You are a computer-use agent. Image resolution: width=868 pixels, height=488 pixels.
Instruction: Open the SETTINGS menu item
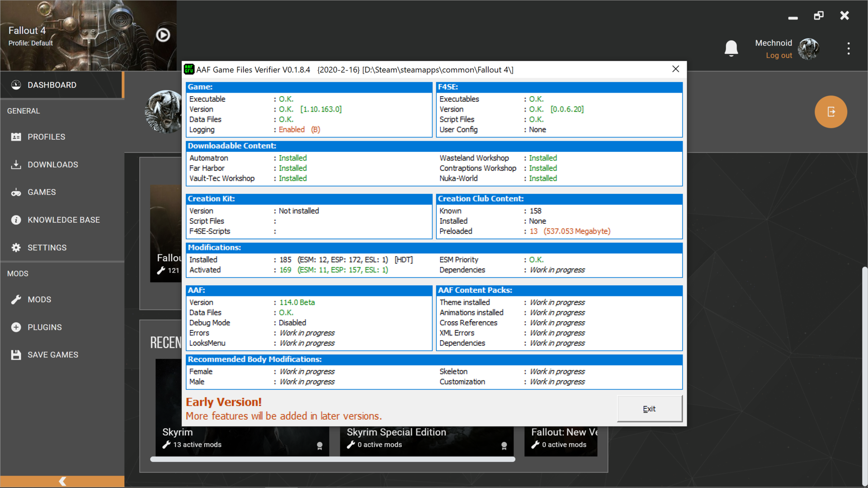pos(61,248)
